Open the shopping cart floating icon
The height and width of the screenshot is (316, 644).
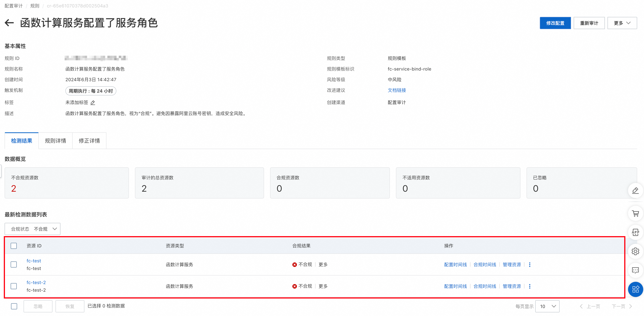tap(635, 214)
